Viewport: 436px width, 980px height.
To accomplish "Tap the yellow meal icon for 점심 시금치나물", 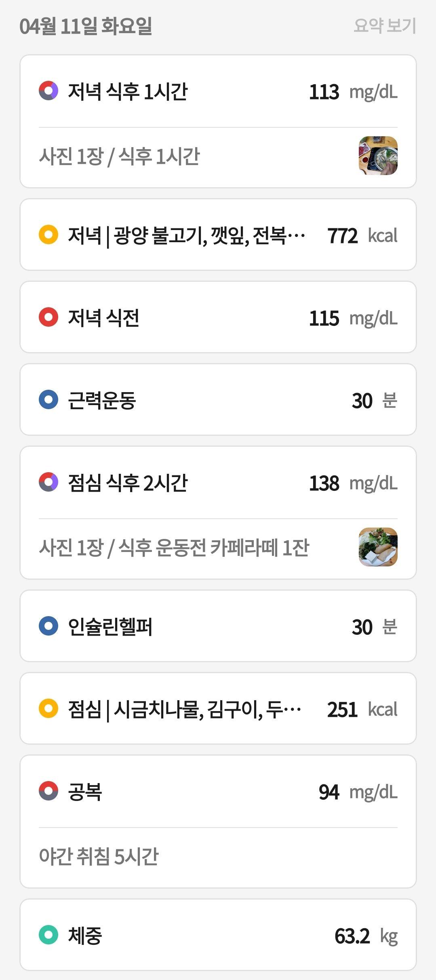I will tap(48, 708).
